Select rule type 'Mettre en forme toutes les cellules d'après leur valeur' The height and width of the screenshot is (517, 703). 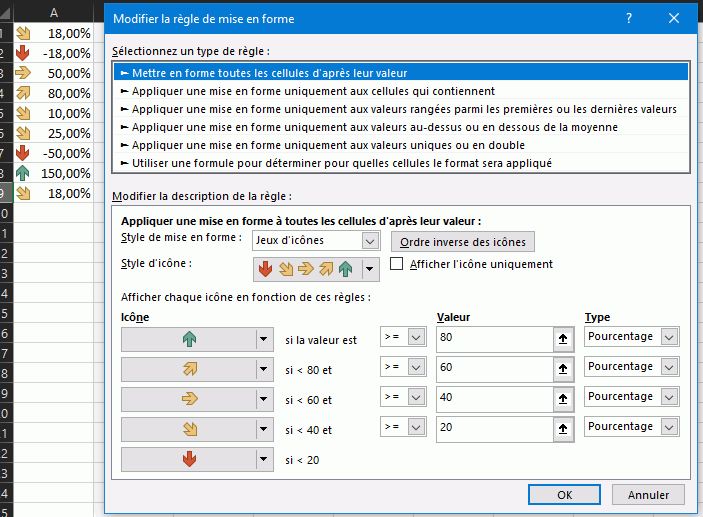click(x=400, y=73)
